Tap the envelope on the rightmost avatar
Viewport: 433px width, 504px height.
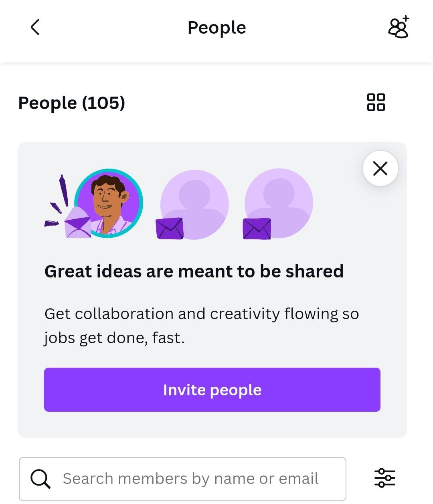coord(257,229)
